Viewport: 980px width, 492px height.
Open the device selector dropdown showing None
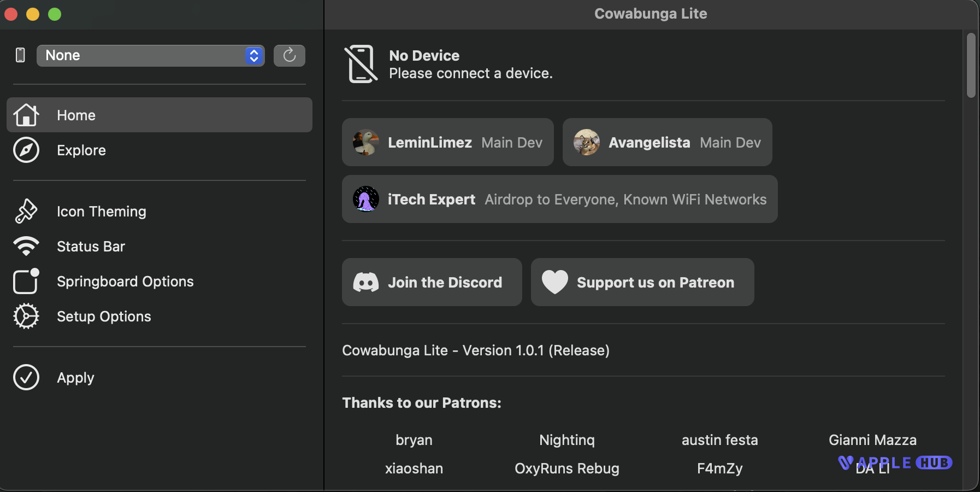pyautogui.click(x=142, y=55)
